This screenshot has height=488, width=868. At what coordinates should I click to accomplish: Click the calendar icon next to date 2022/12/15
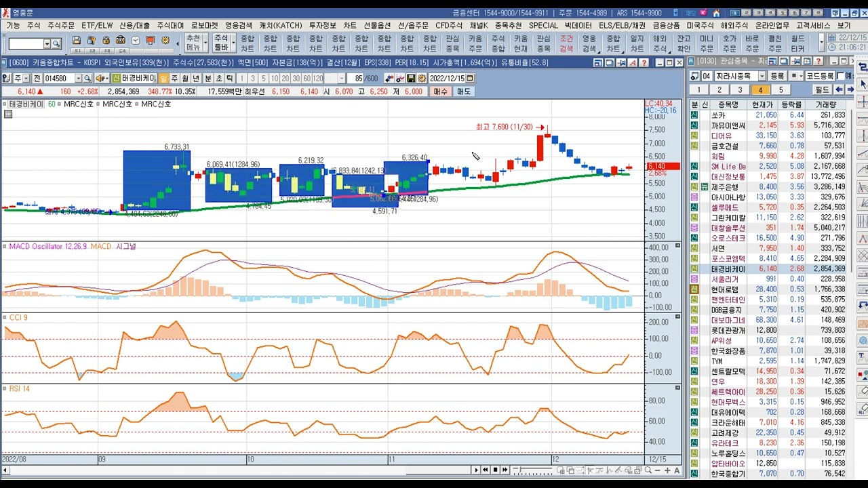469,78
